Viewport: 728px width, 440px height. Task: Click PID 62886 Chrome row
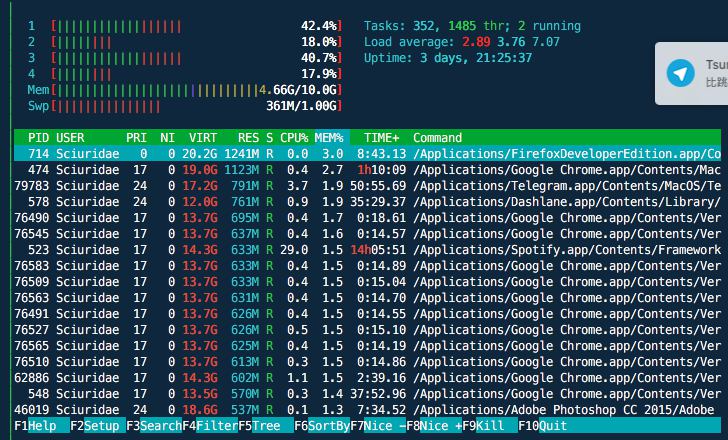(367, 378)
